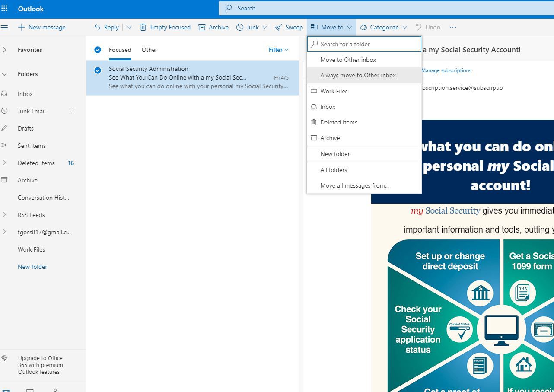Choose Deleted Items in the move menu
The image size is (554, 392).
pyautogui.click(x=364, y=122)
